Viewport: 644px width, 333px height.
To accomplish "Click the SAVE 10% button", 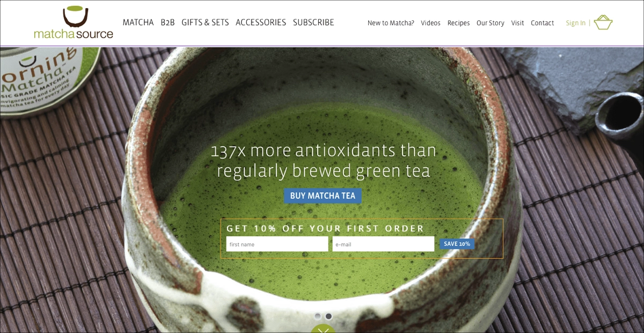I will tap(457, 244).
